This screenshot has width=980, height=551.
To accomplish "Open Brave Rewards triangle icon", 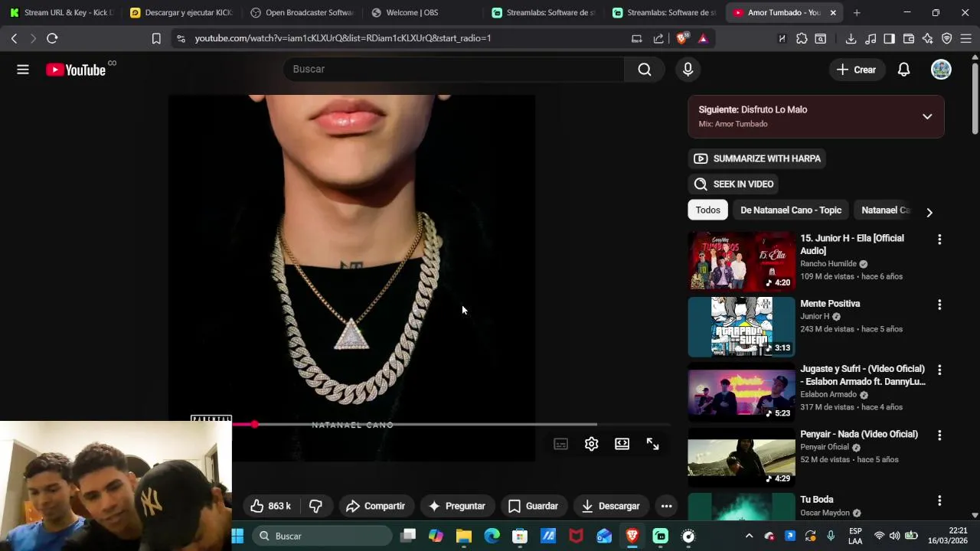I will coord(703,38).
